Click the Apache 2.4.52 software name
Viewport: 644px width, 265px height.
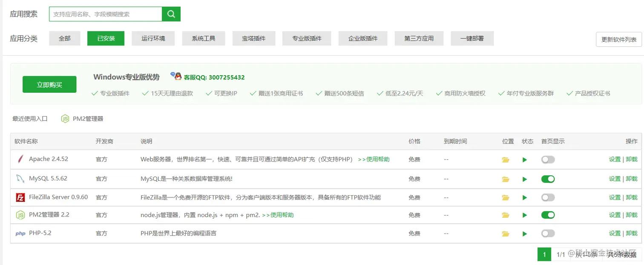pos(49,159)
